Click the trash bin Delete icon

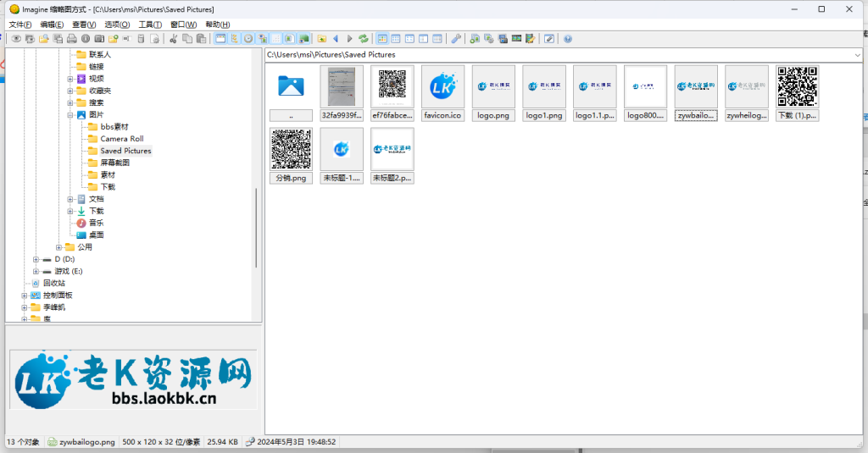coord(141,39)
